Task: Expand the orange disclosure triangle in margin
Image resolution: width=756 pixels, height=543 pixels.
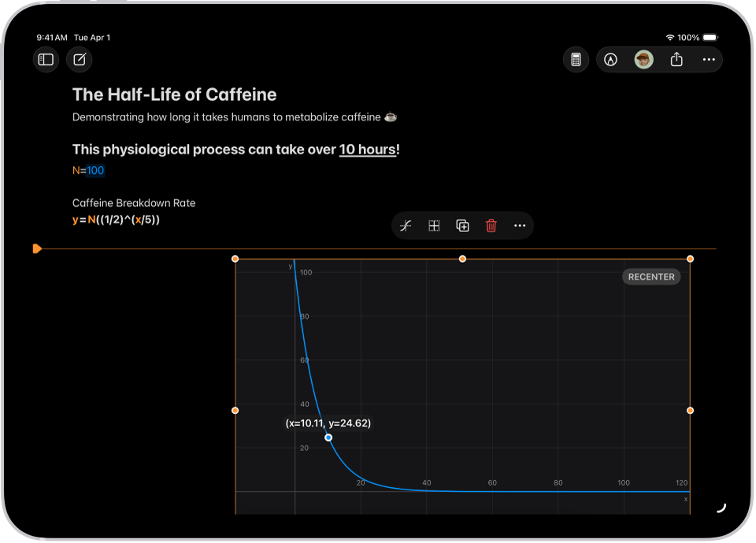Action: (36, 248)
